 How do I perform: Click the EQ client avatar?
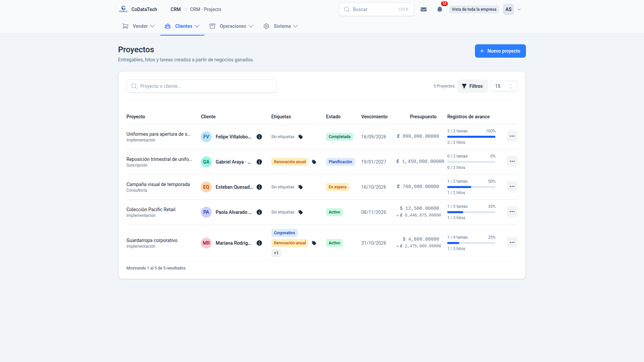tap(206, 187)
